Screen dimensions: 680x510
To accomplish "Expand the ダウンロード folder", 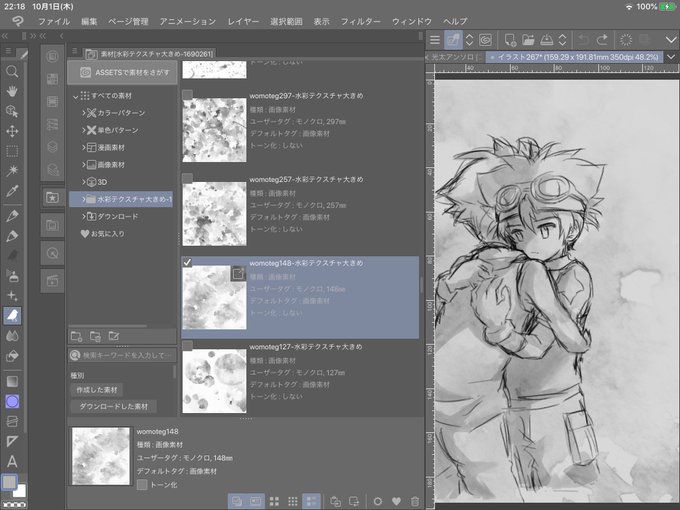I will pos(83,216).
